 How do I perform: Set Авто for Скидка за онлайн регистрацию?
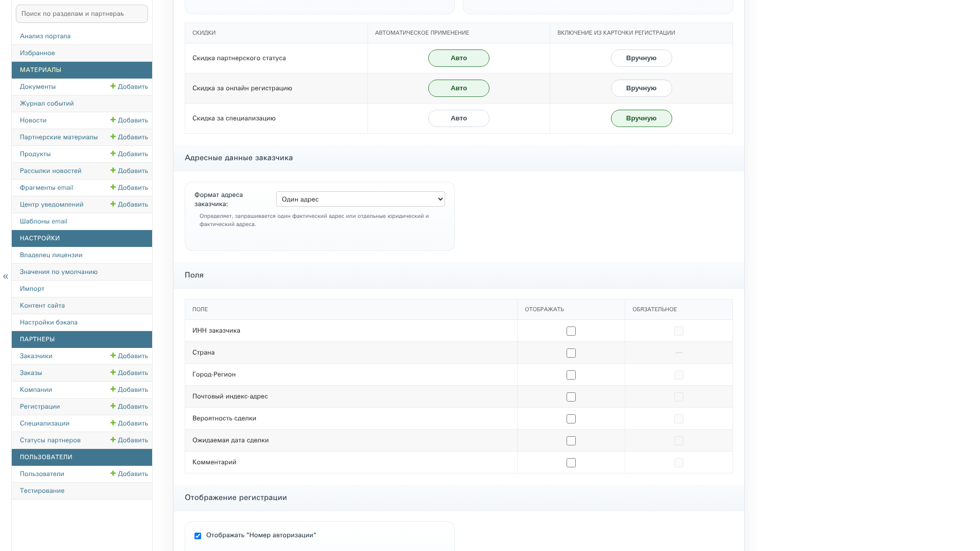(458, 88)
